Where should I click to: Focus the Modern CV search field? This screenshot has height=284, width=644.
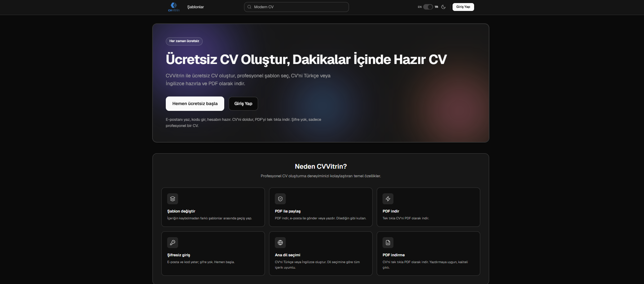(296, 7)
